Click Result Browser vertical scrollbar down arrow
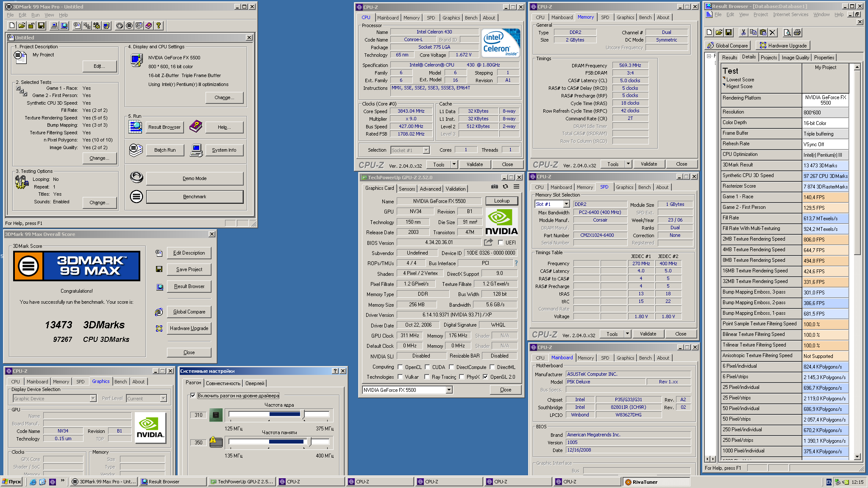Viewport: 868px width, 488px height. 857,456
